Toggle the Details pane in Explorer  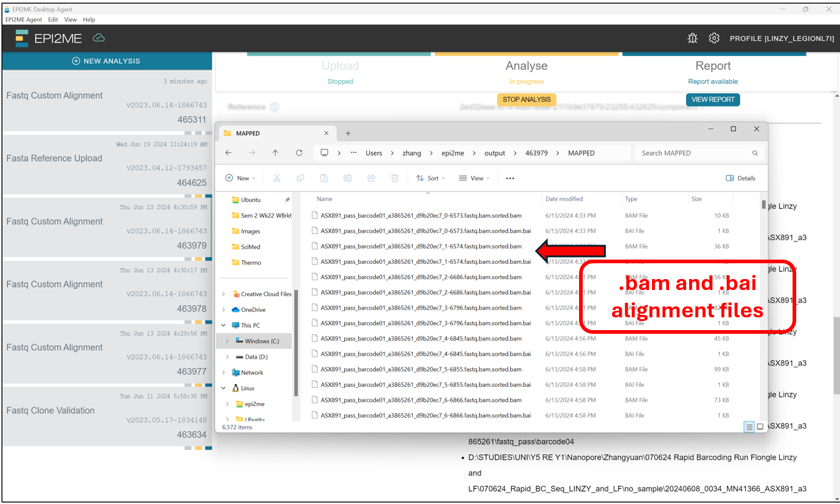[740, 178]
